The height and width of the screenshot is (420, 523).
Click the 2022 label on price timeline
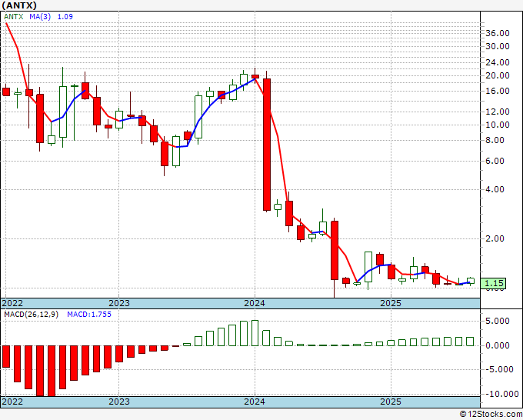12,304
